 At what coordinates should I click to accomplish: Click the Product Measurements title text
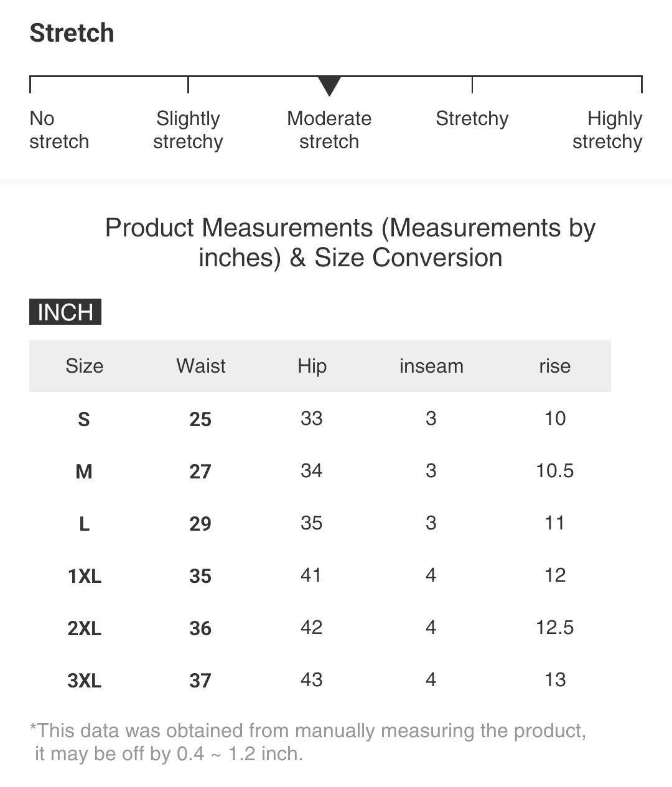pos(350,243)
